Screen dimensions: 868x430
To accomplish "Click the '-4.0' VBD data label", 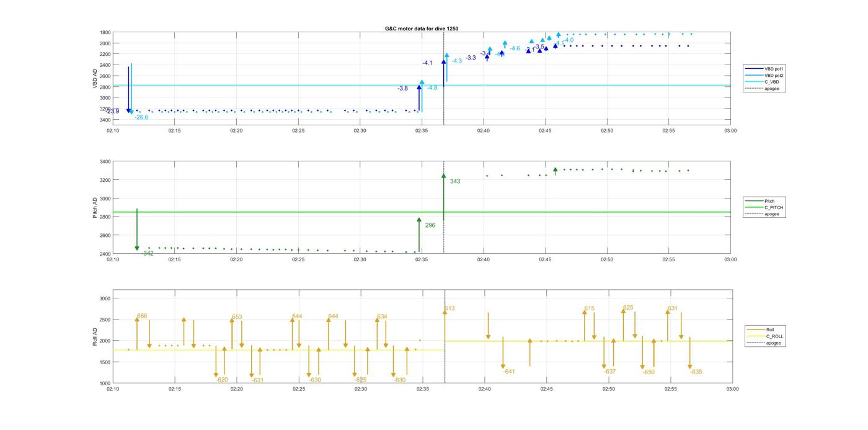I will tap(569, 40).
